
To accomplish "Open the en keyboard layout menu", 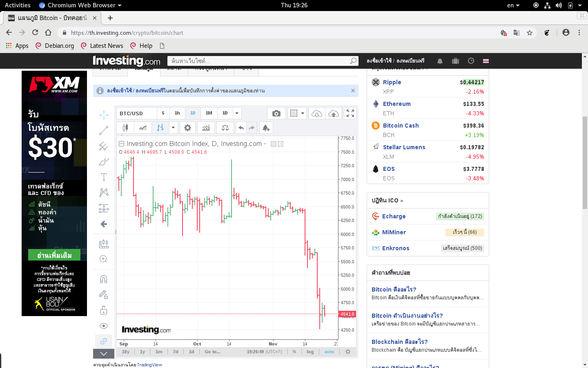I will (x=513, y=5).
